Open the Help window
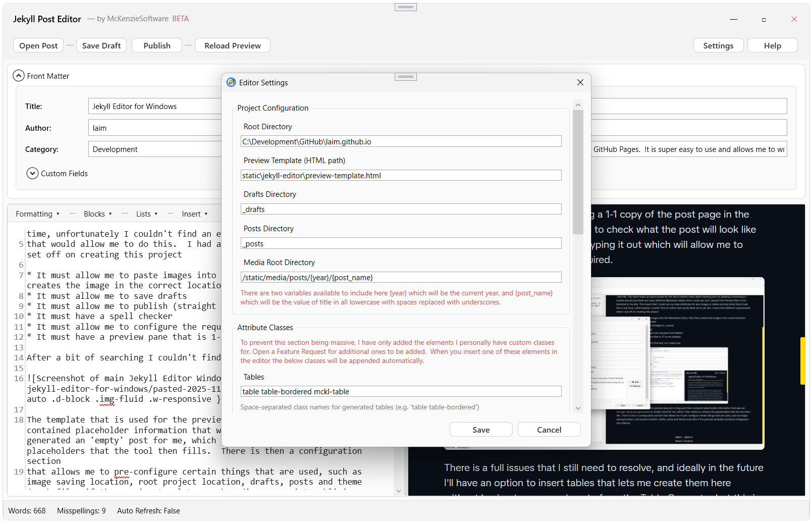The width and height of the screenshot is (812, 524). point(772,45)
